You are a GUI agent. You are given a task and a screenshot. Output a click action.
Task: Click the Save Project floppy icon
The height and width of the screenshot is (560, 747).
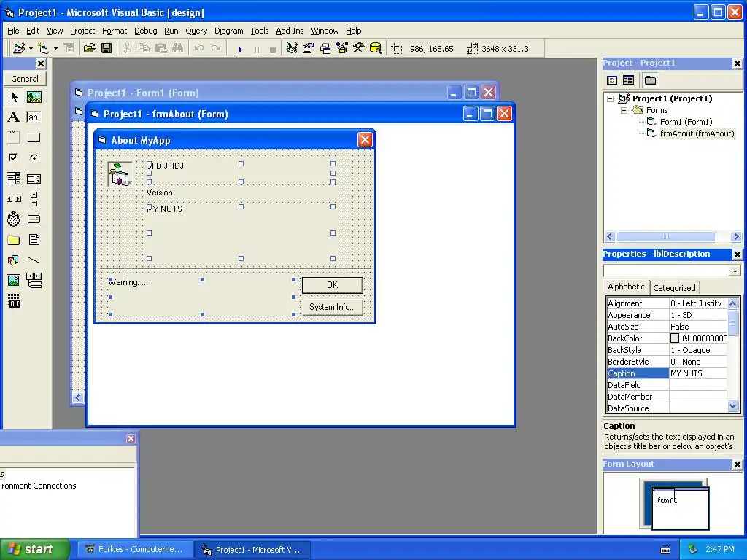click(107, 49)
